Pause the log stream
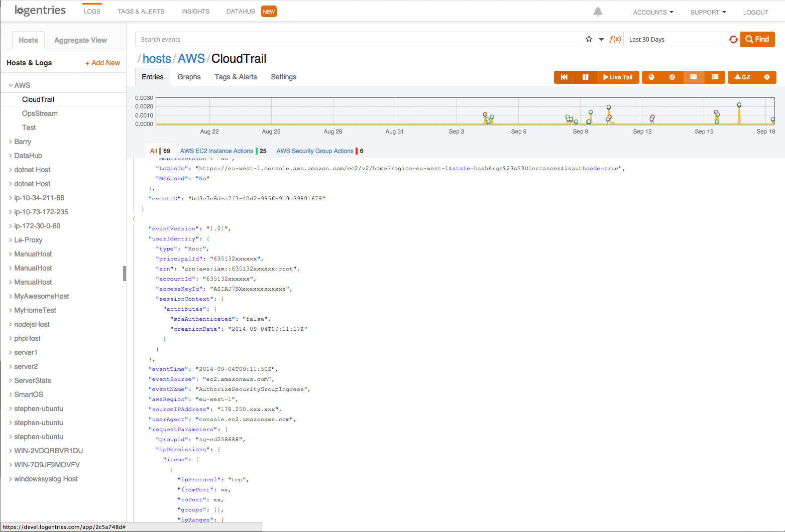This screenshot has height=532, width=785. [585, 77]
